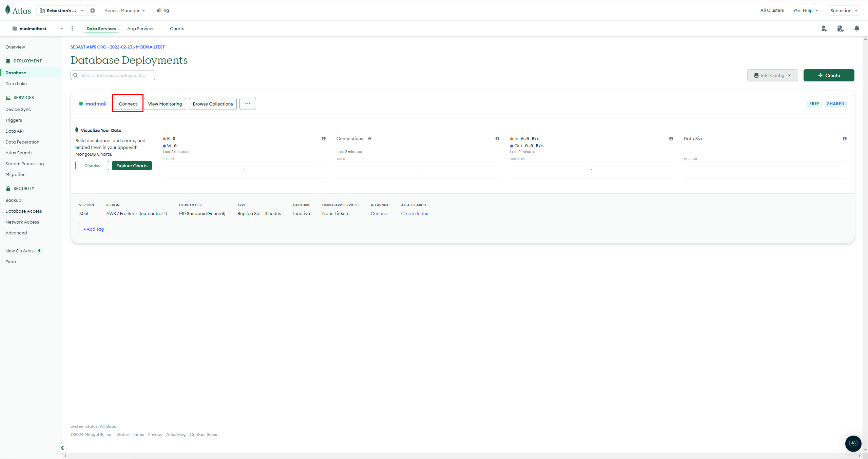
Task: Open Access Manager dropdown
Action: 124,11
